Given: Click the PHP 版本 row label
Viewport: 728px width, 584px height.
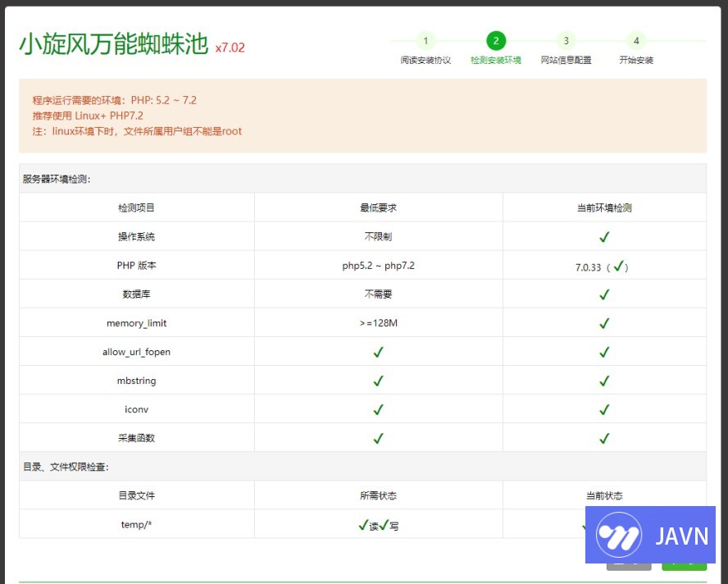Looking at the screenshot, I should pyautogui.click(x=136, y=266).
